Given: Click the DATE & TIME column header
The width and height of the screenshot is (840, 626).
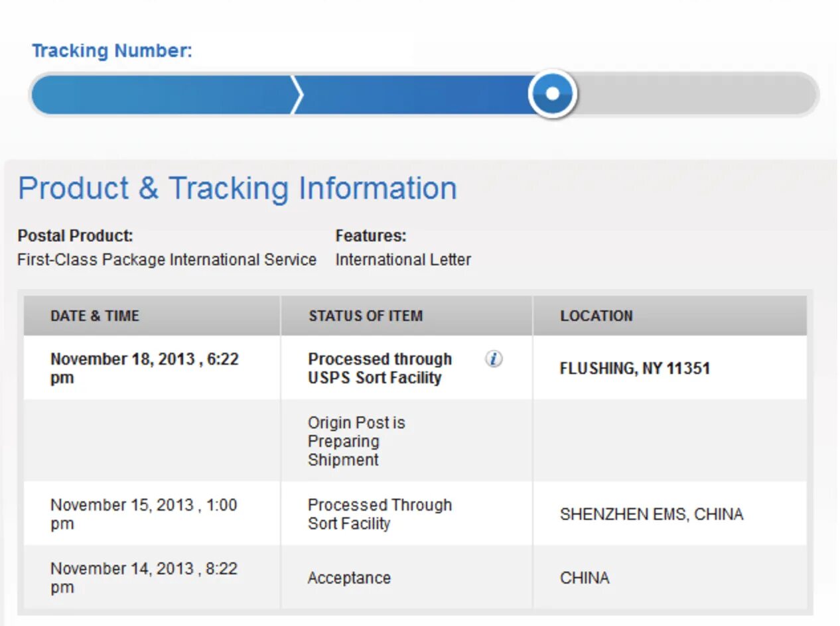Looking at the screenshot, I should [x=95, y=316].
